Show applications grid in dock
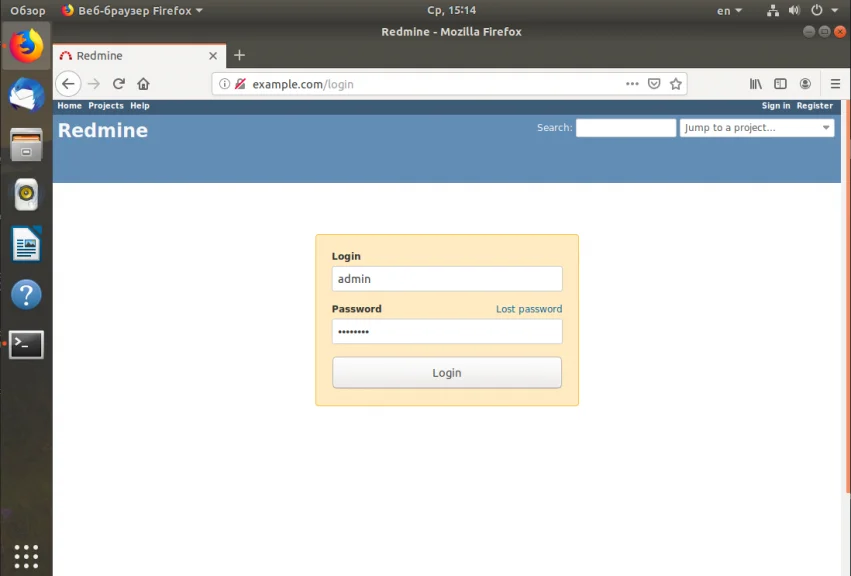 click(26, 556)
